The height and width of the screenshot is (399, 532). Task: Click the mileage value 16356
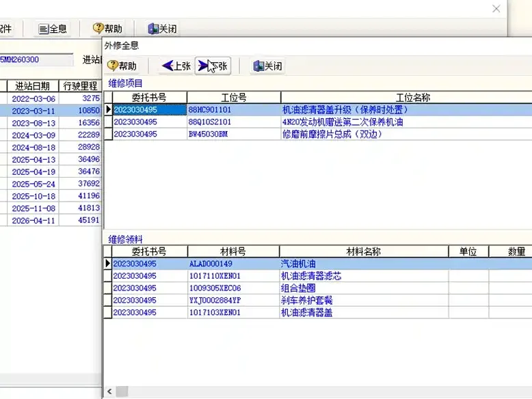[89, 123]
